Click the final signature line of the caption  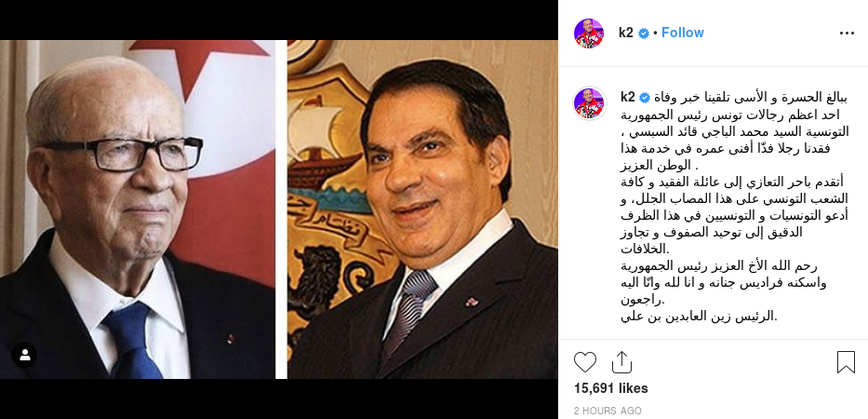(700, 317)
